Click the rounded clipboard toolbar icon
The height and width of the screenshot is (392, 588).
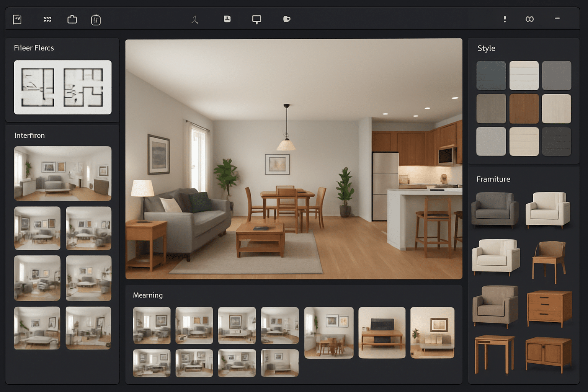[96, 20]
